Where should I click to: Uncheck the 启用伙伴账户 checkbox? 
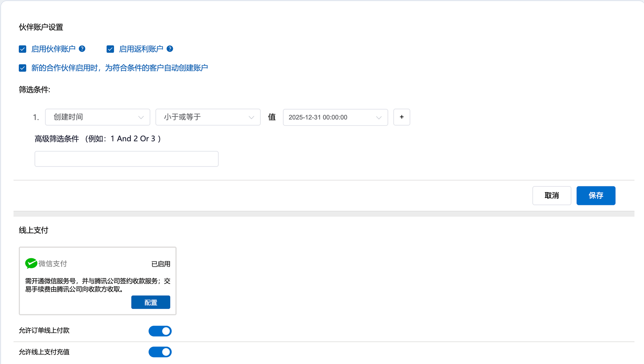tap(23, 49)
